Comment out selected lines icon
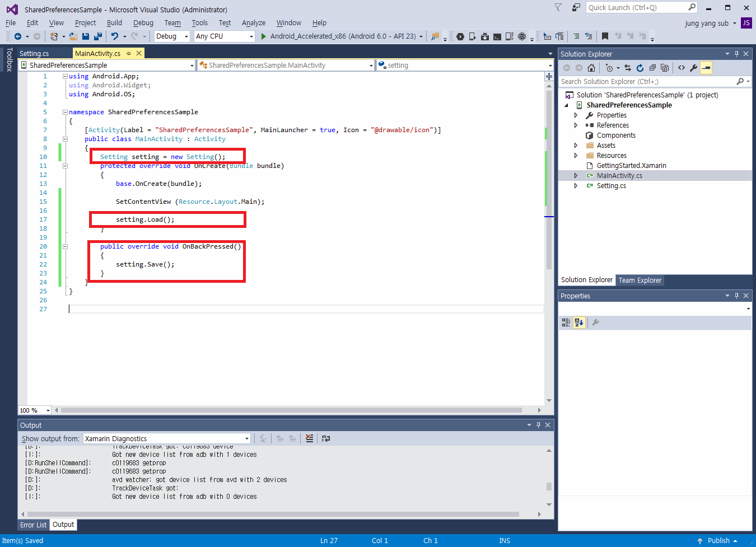 coord(576,36)
